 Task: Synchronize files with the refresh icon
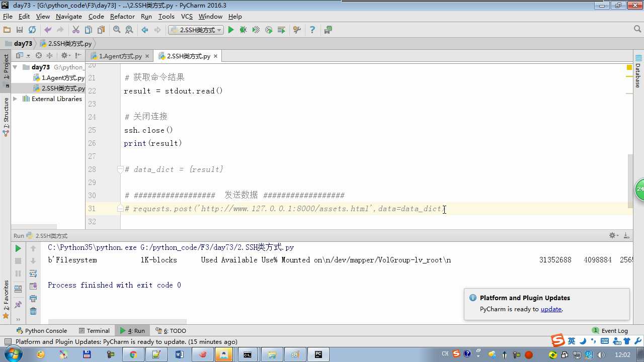tap(32, 30)
